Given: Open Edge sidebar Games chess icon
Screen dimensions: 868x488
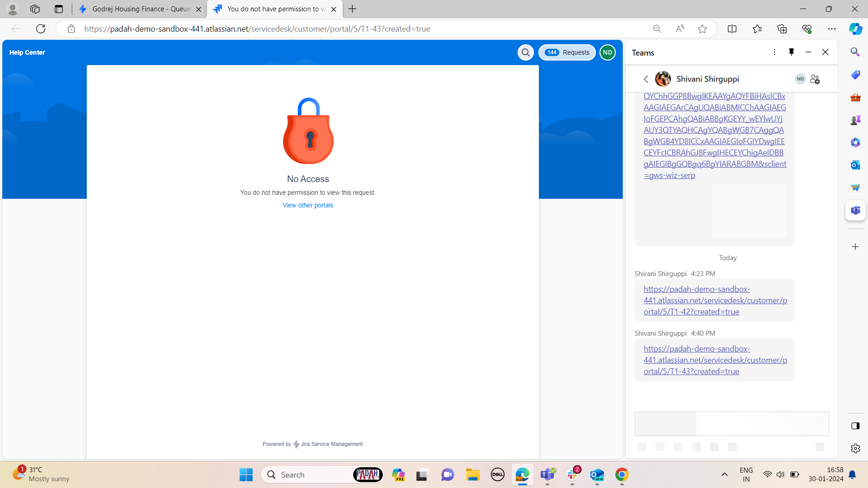Looking at the screenshot, I should (x=855, y=120).
